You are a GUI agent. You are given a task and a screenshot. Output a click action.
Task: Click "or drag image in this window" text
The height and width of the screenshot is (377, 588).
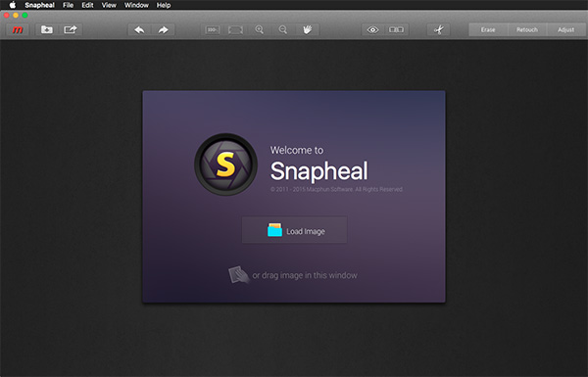coord(305,275)
